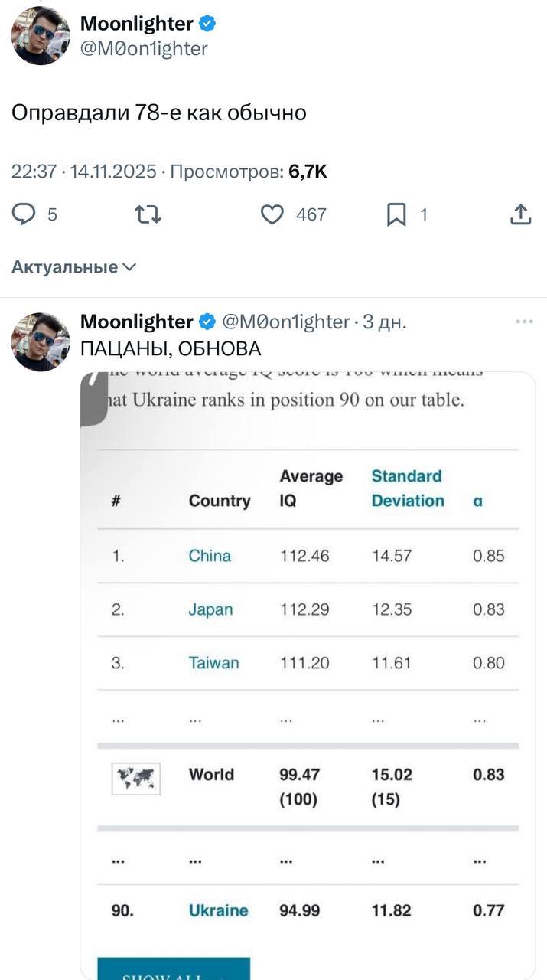The height and width of the screenshot is (980, 547).
Task: Expand the chevron next to Актуальные
Action: pos(128,267)
